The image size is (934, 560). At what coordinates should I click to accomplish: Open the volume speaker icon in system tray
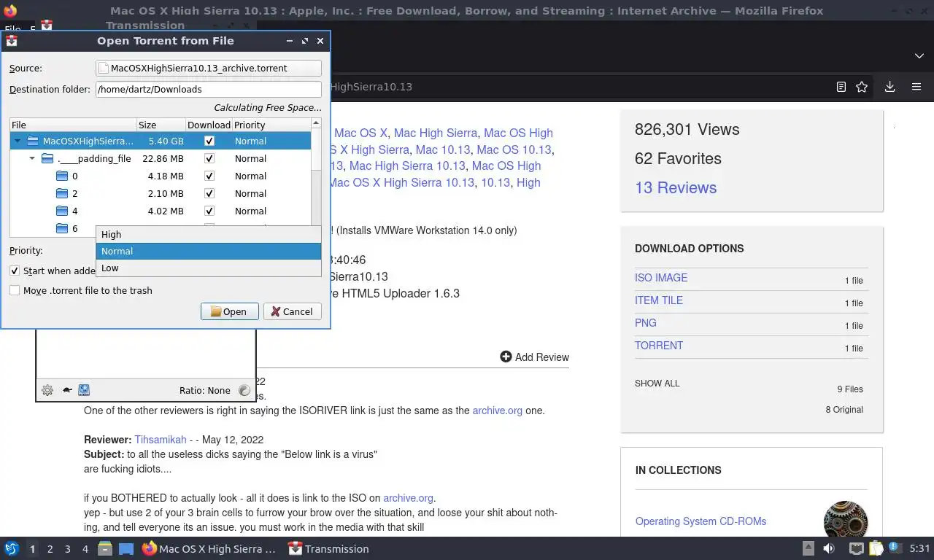pyautogui.click(x=829, y=548)
